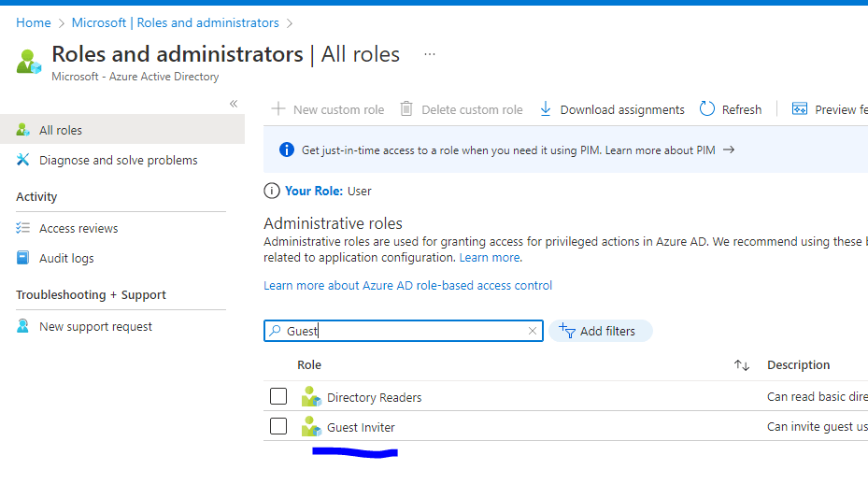This screenshot has height=484, width=868.
Task: Select All roles in the sidebar
Action: tap(122, 130)
